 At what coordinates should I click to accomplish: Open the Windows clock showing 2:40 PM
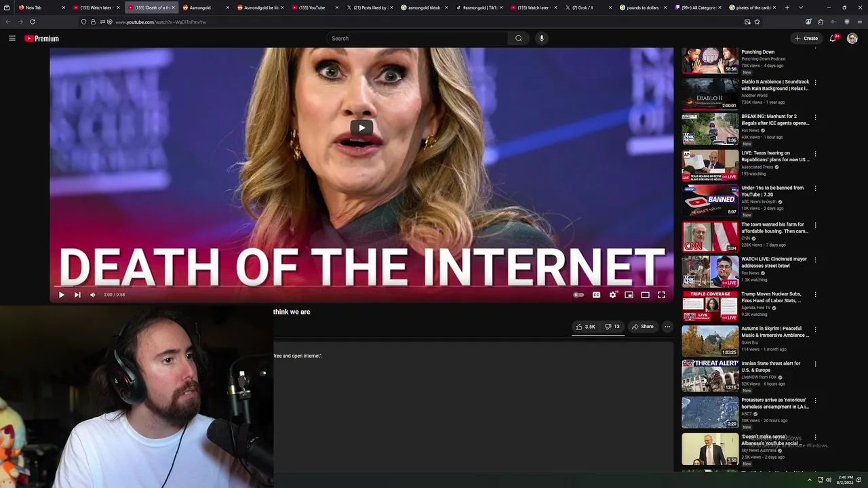coord(846,480)
